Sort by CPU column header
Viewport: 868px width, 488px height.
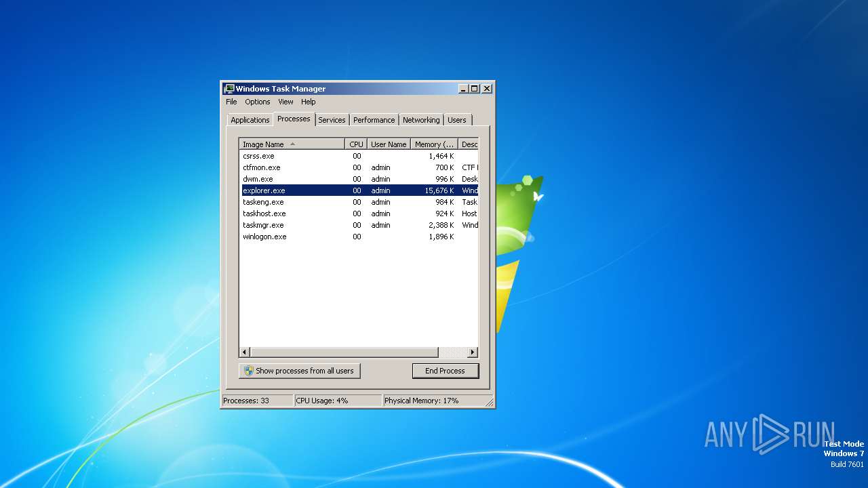coord(356,144)
